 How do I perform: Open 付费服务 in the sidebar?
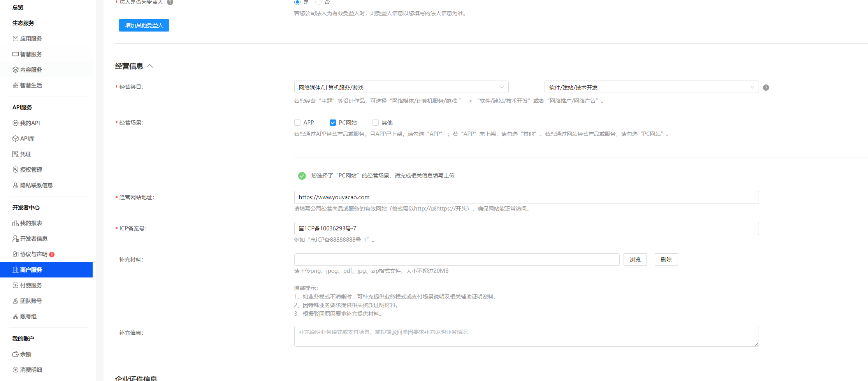coord(46,285)
